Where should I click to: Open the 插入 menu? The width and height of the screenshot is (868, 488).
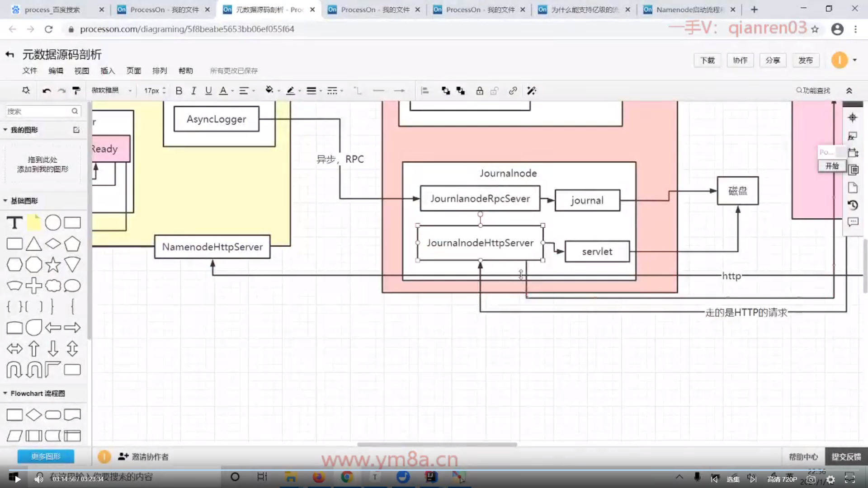108,70
